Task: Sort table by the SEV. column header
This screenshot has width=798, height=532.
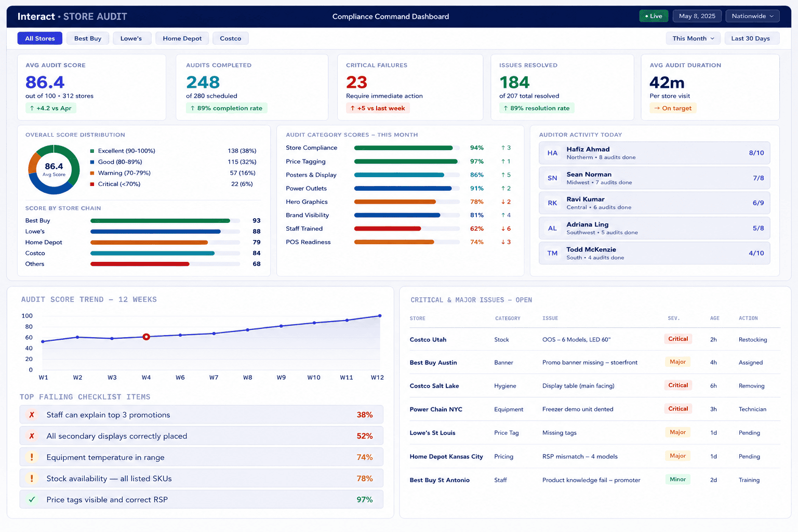Action: click(674, 318)
